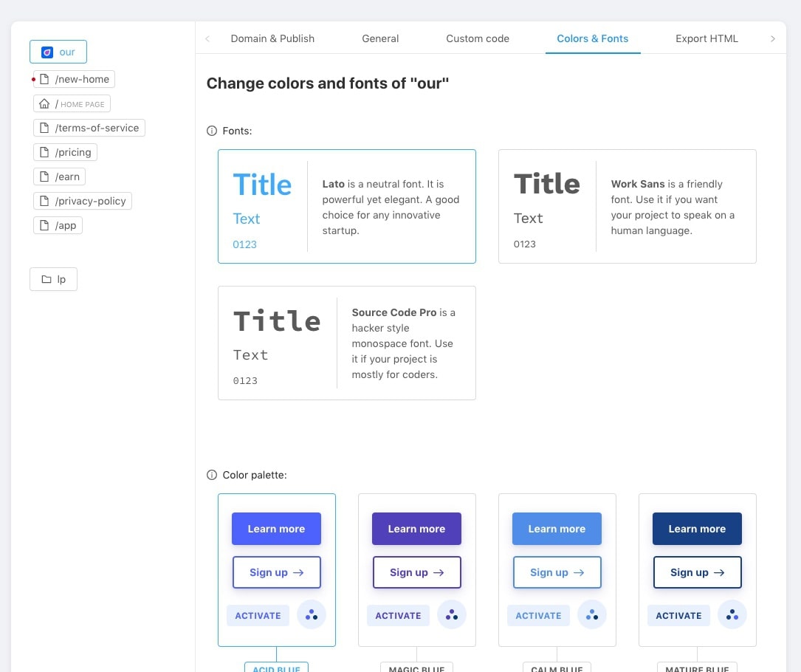The image size is (801, 672).
Task: Click the home icon of the home page
Action: tap(44, 104)
